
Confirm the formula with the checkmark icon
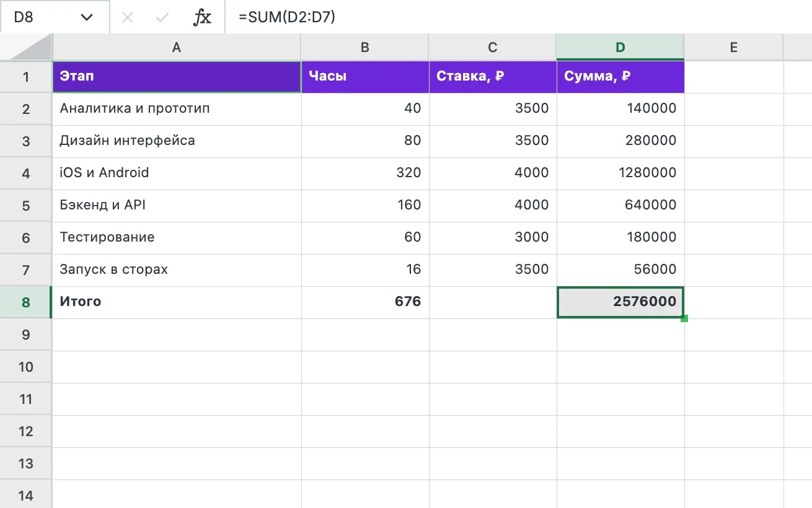pyautogui.click(x=162, y=17)
